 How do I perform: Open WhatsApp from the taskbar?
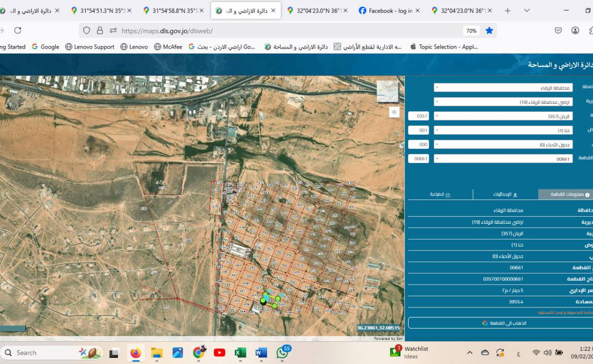282,353
